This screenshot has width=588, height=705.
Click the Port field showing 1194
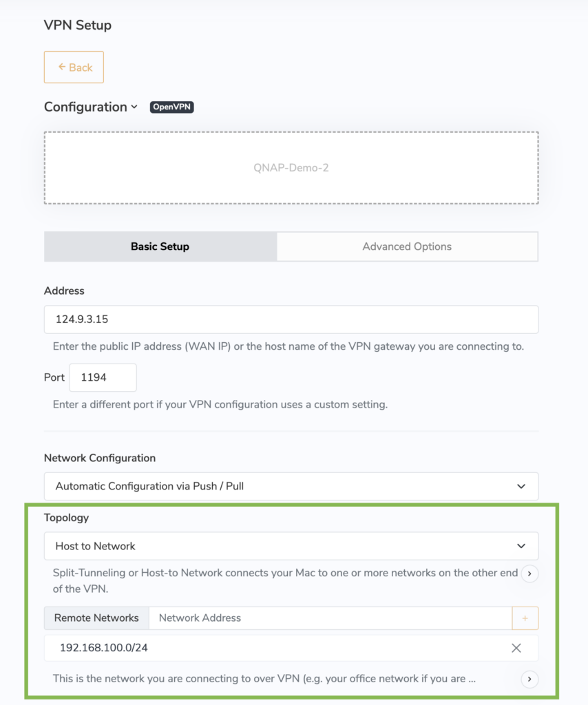(103, 377)
